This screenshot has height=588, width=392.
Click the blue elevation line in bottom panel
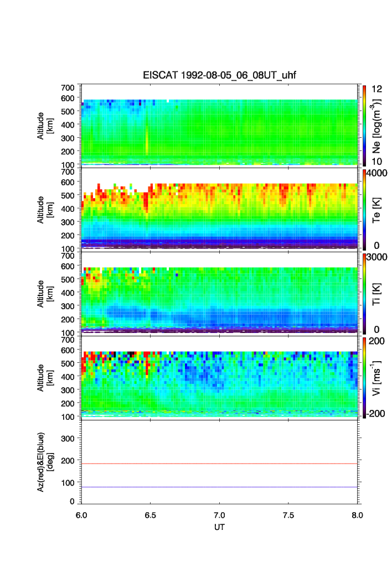pos(219,487)
